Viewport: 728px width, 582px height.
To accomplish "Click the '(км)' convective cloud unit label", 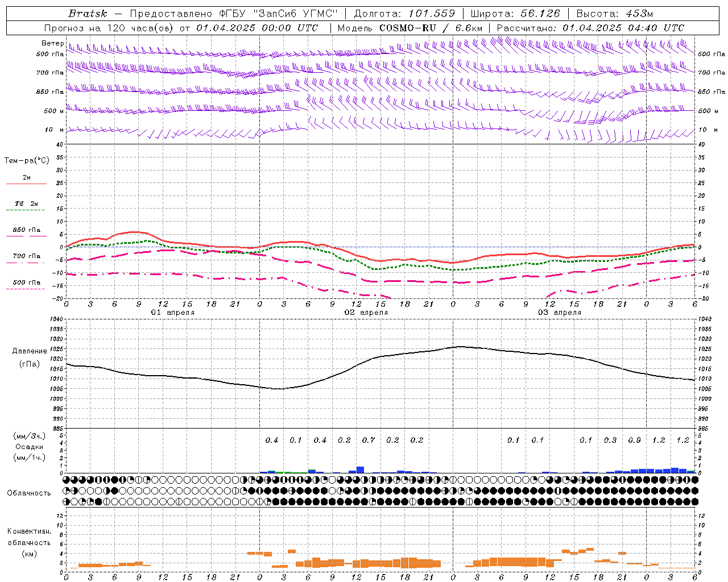I will tap(29, 554).
